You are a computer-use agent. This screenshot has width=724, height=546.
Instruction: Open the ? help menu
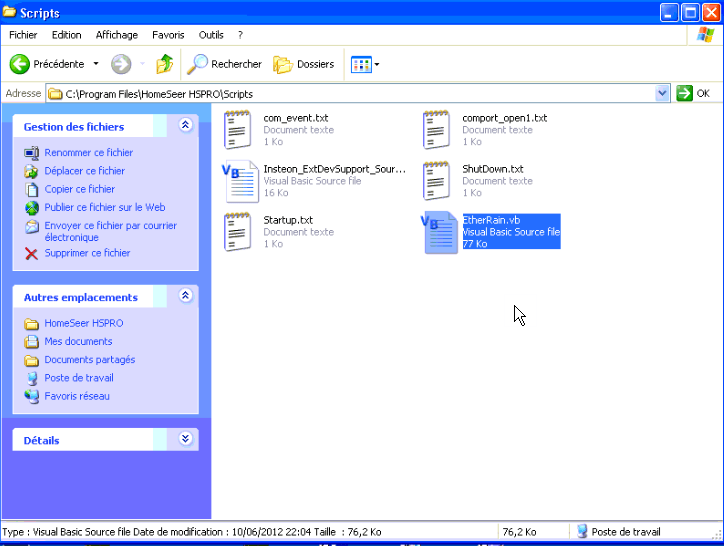[240, 35]
